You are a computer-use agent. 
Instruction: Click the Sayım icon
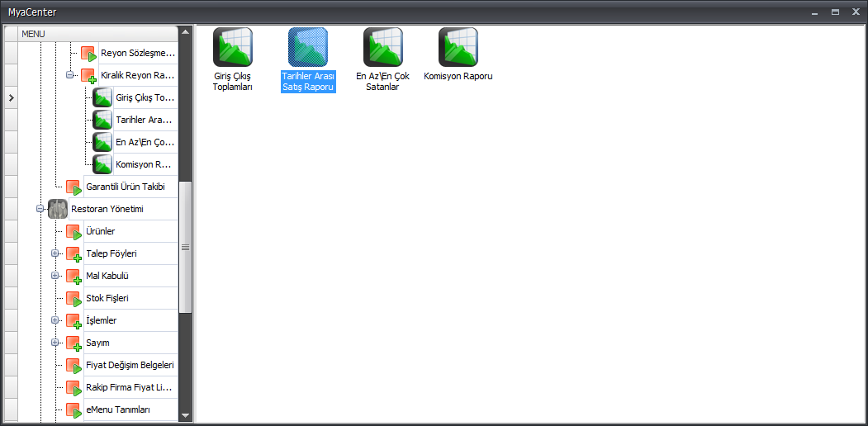(x=74, y=343)
